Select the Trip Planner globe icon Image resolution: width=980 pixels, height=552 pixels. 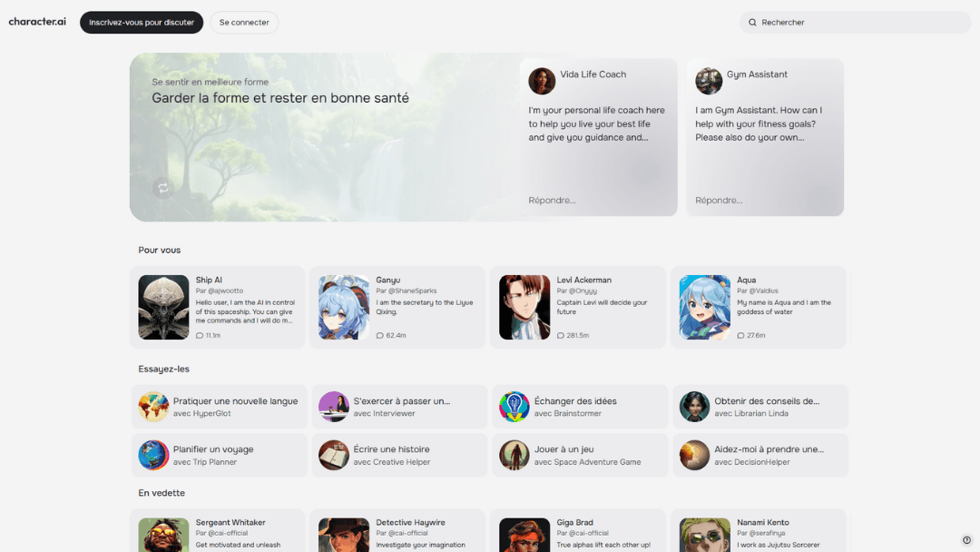(152, 455)
